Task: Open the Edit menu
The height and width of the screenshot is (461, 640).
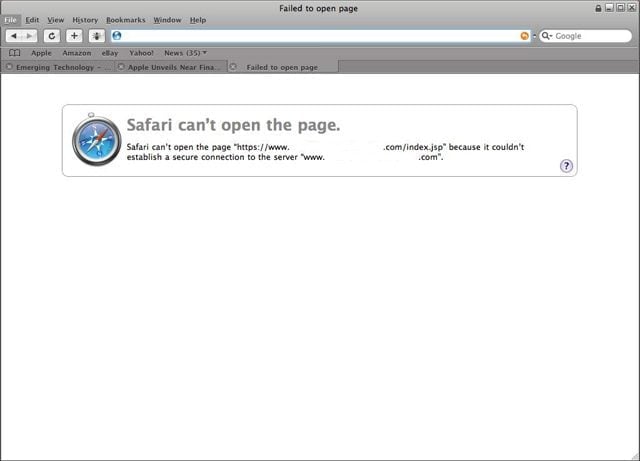Action: click(32, 20)
